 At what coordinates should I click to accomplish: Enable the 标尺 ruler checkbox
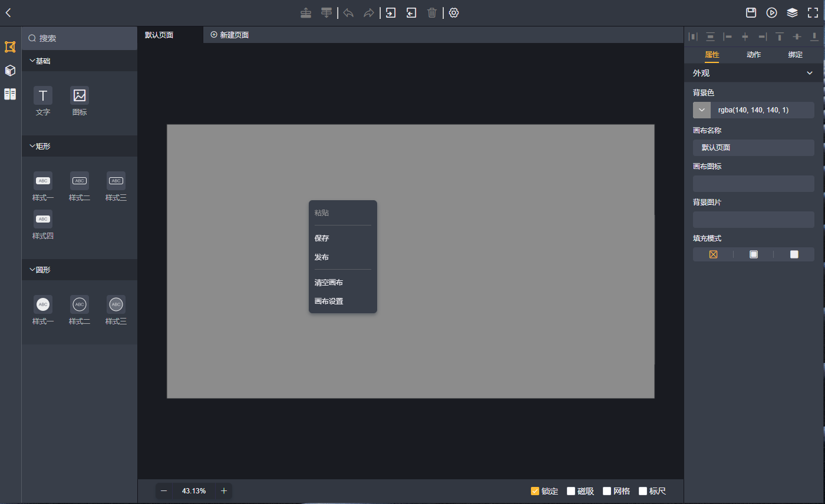click(x=643, y=491)
